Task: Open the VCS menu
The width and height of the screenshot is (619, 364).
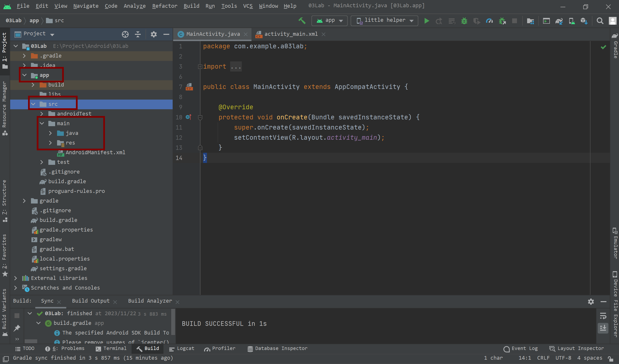Action: pyautogui.click(x=248, y=6)
